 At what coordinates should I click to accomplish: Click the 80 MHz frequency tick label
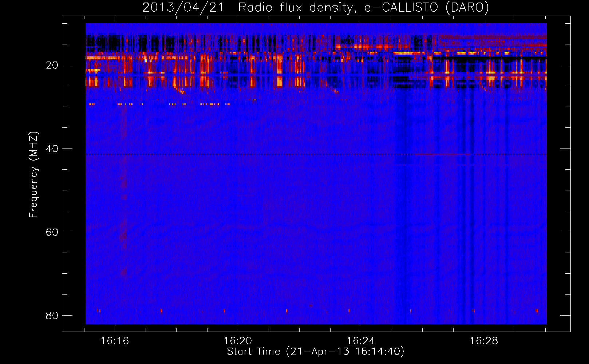(52, 316)
